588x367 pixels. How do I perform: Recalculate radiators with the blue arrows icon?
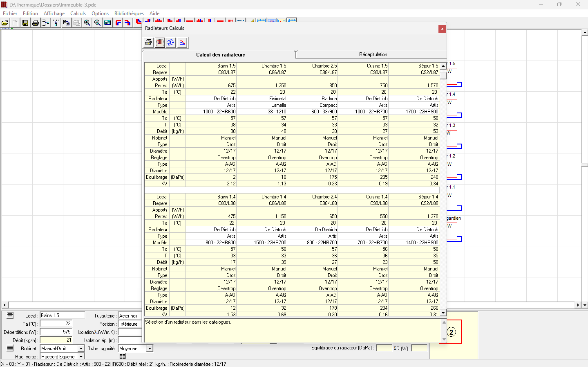[x=171, y=42]
